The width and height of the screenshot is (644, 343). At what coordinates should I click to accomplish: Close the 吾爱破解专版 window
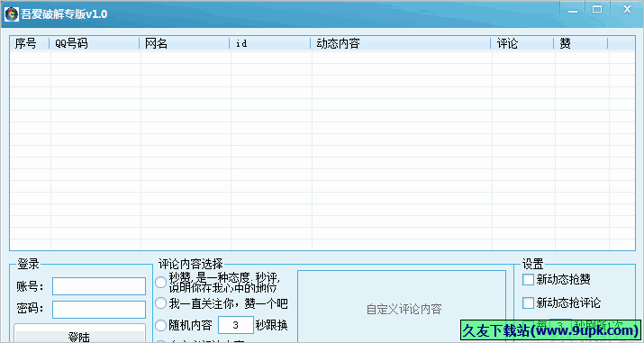pyautogui.click(x=627, y=10)
